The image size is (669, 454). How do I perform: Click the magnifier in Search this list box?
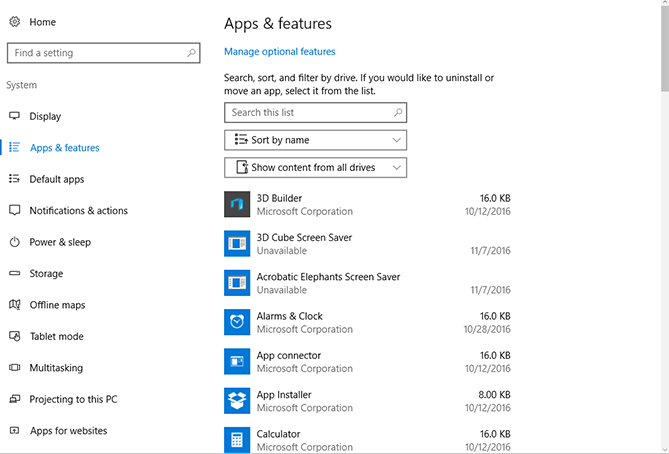coord(398,112)
